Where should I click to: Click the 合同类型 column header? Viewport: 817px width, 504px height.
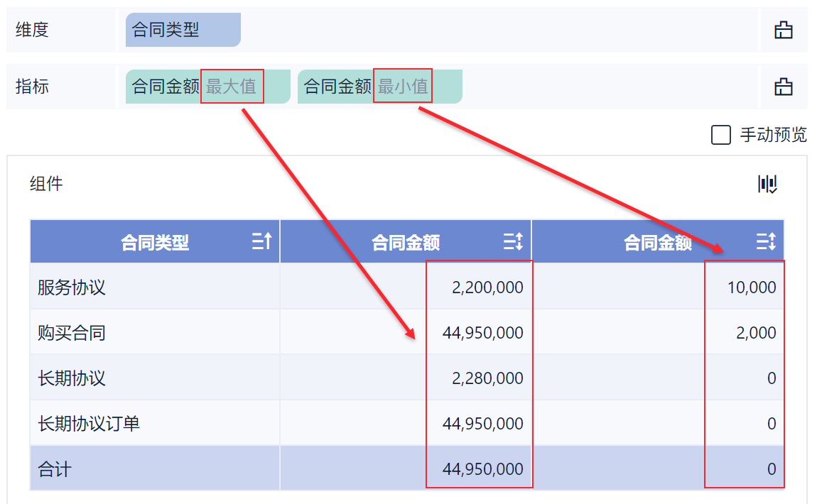pos(155,243)
